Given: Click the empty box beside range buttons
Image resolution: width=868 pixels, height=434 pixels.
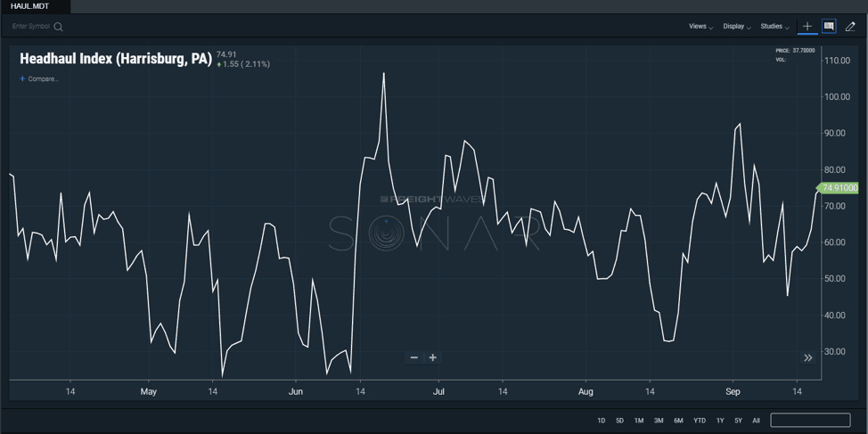Looking at the screenshot, I should point(810,420).
